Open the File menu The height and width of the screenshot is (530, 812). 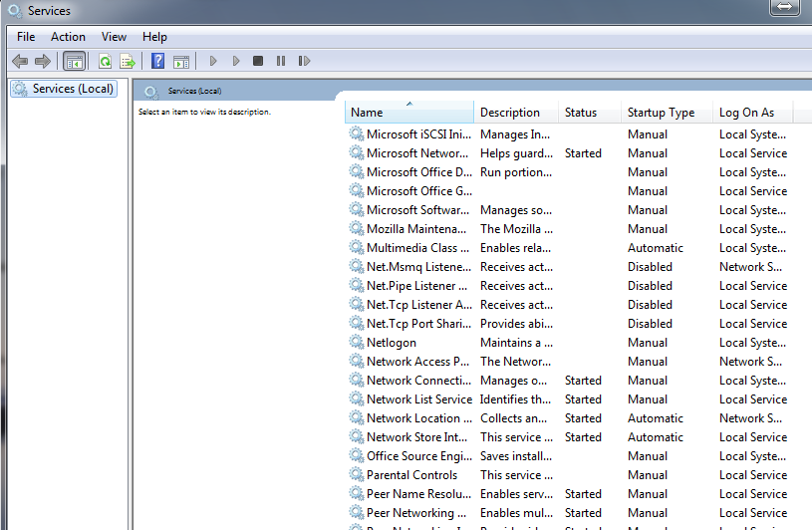26,37
